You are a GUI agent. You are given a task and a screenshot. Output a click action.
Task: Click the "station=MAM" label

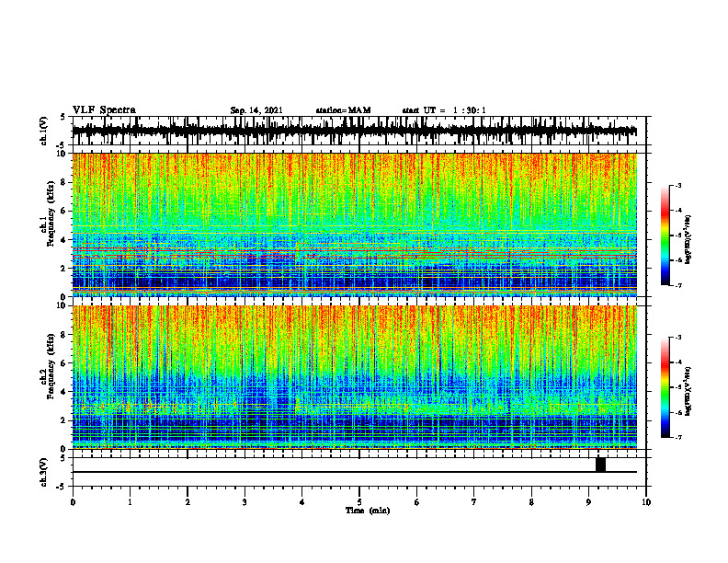[343, 110]
